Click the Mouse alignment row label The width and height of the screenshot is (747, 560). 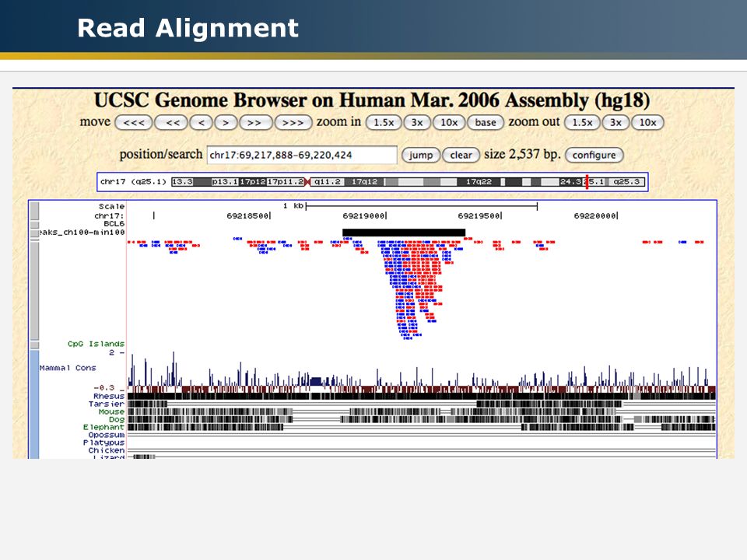pos(111,411)
